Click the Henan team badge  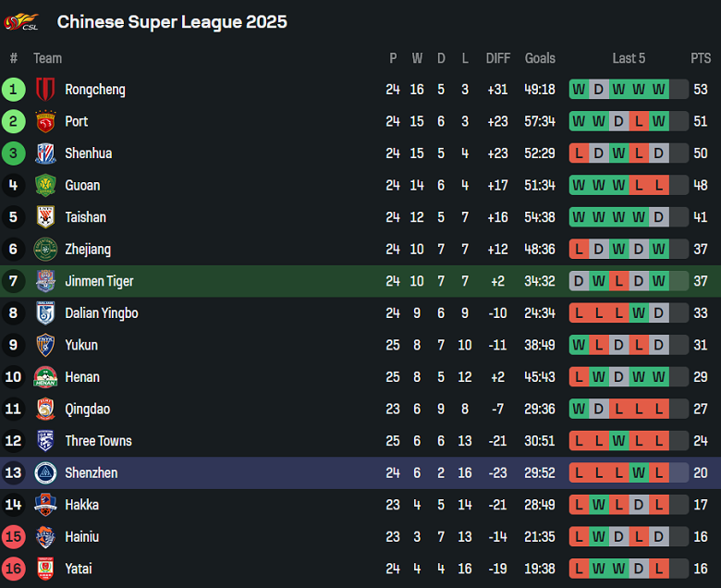(x=45, y=377)
